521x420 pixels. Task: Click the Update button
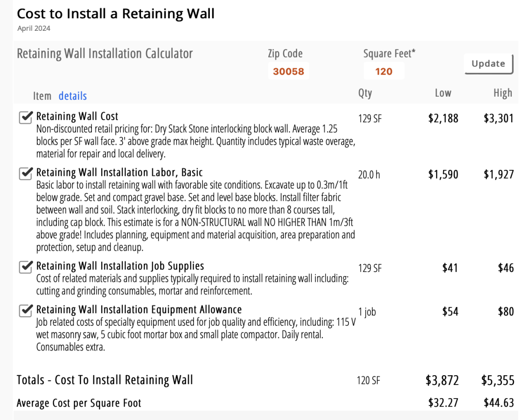(488, 64)
